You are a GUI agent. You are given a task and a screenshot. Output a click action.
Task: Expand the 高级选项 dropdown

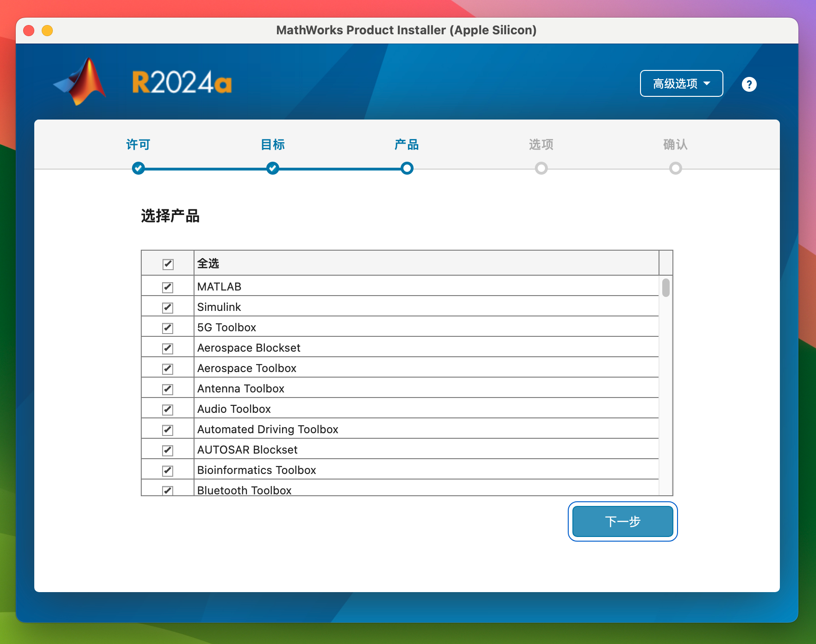point(681,83)
